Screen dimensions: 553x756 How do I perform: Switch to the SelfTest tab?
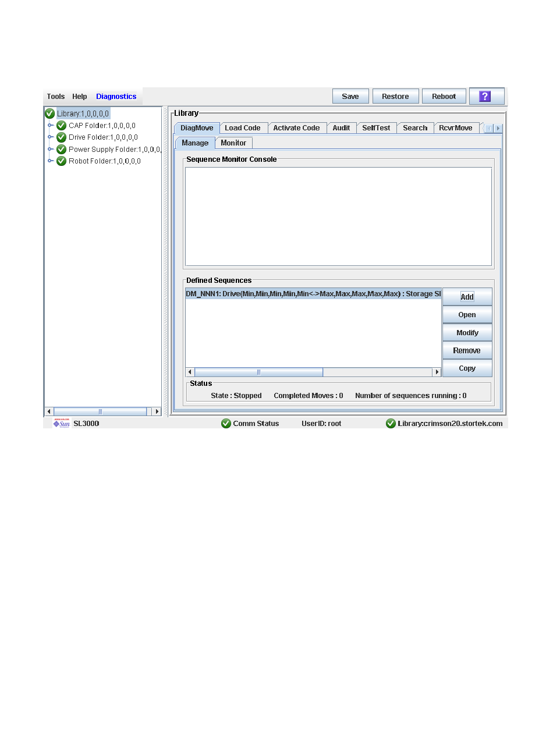pos(376,128)
